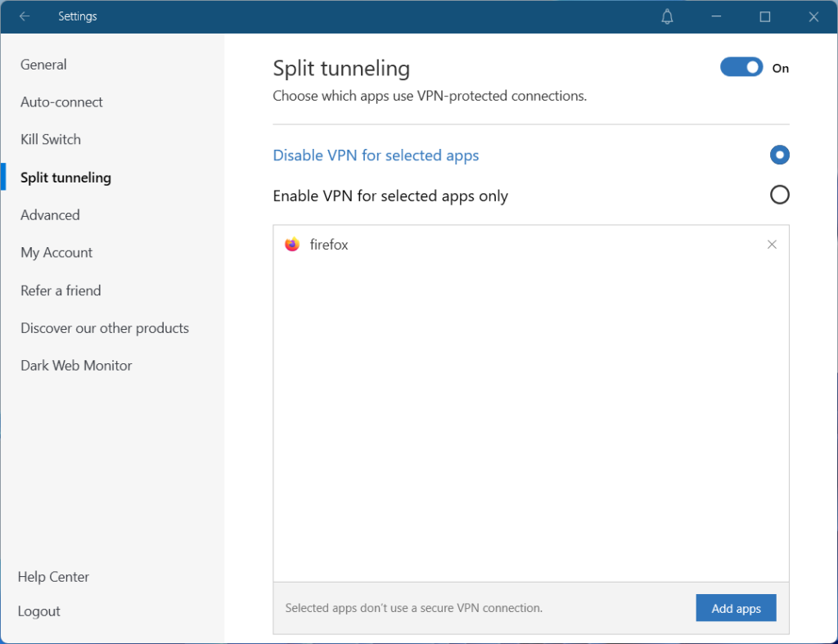
Task: Click the back arrow in title bar
Action: pos(25,16)
